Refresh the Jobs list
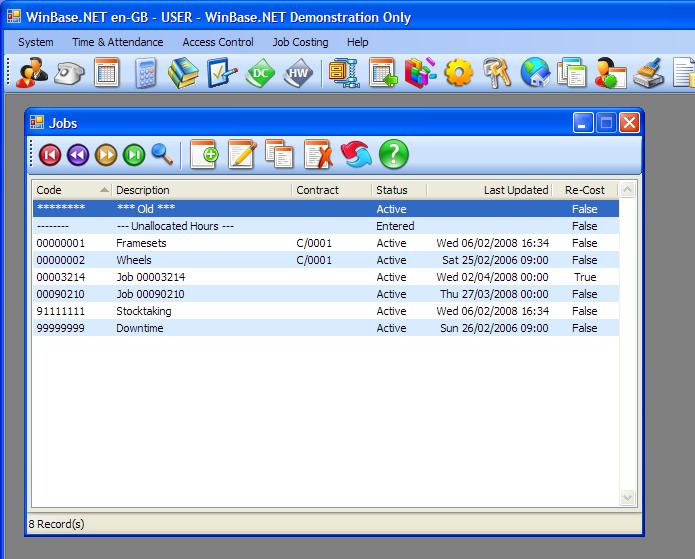695x559 pixels. coord(356,154)
